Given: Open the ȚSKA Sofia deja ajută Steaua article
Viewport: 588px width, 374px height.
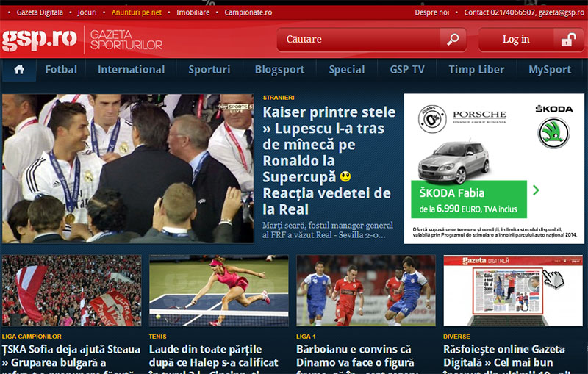Looking at the screenshot, I should (71, 359).
